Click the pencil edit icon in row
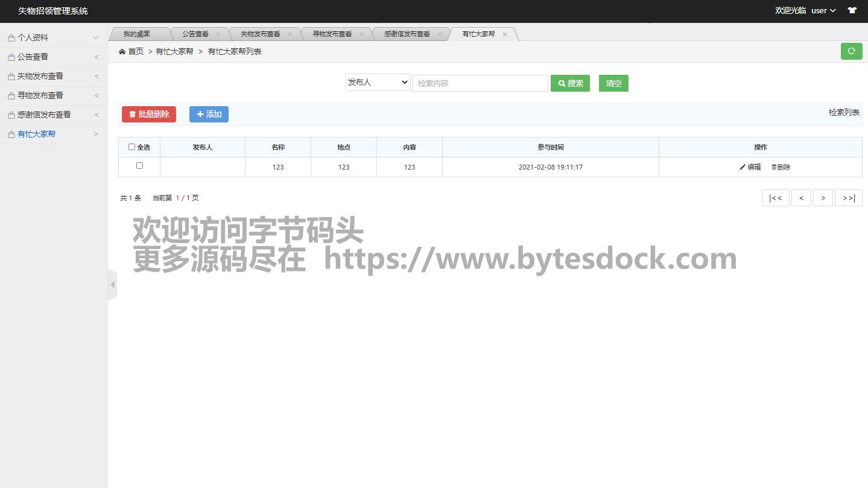The height and width of the screenshot is (488, 868). (743, 167)
